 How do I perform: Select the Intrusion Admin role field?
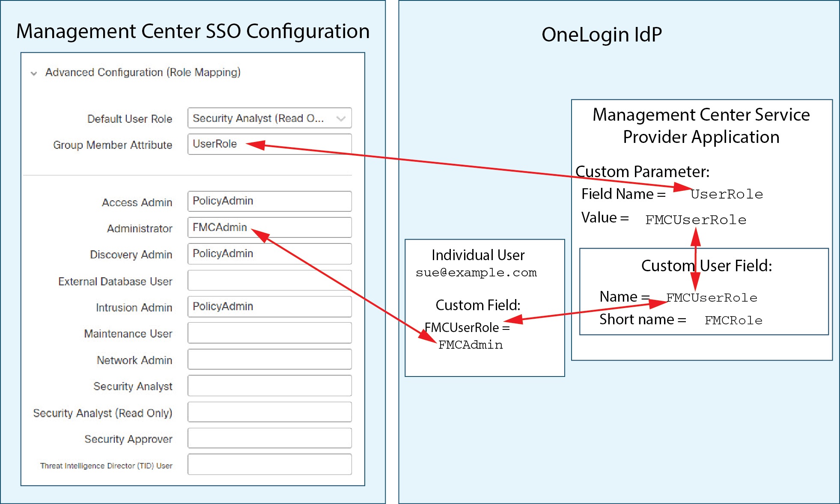click(x=269, y=306)
